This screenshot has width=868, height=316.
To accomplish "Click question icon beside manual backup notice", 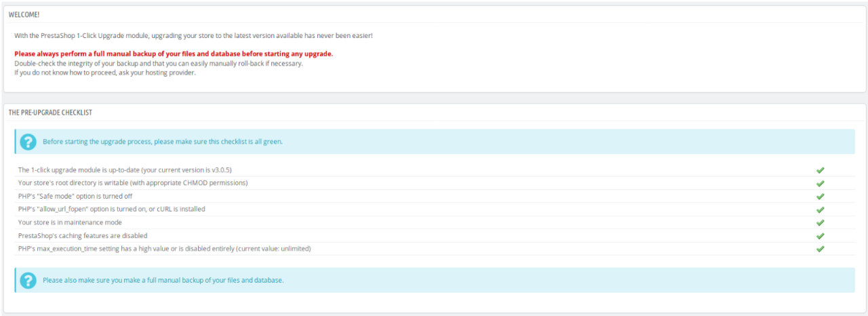I will (28, 280).
